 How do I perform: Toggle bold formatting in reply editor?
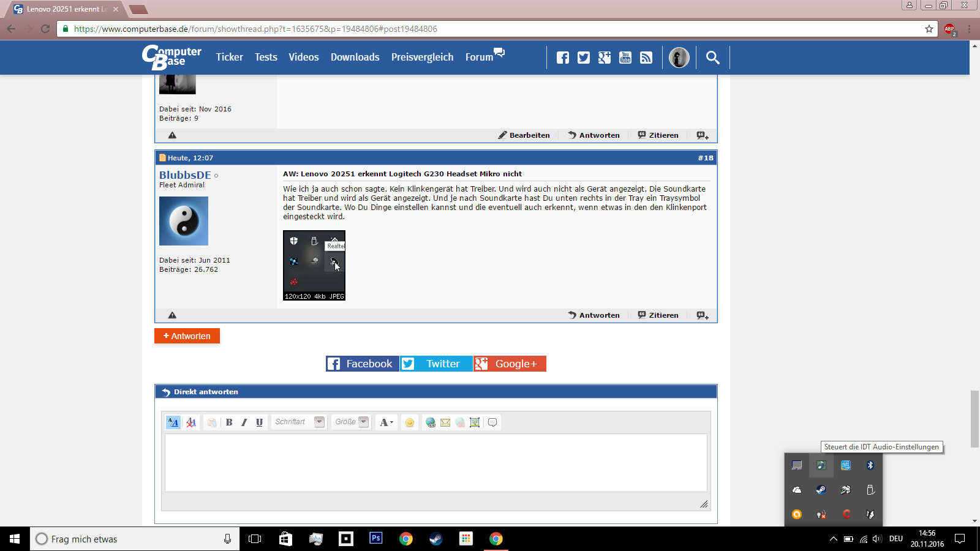229,422
